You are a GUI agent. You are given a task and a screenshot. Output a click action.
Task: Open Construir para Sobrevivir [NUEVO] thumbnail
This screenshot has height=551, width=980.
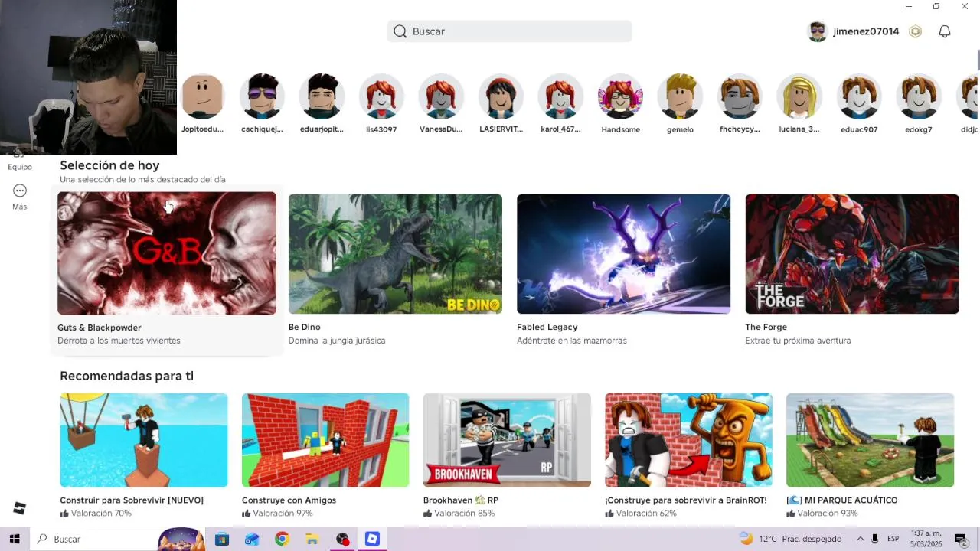144,440
